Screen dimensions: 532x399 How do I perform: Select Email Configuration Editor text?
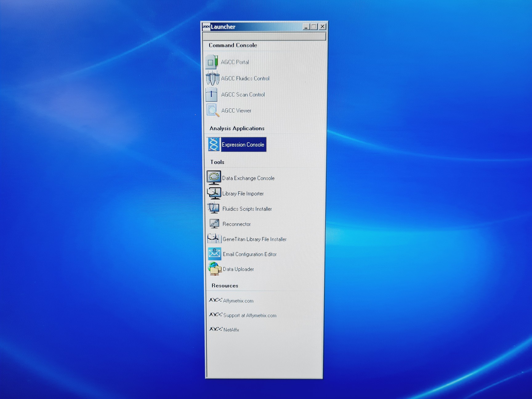pos(250,254)
